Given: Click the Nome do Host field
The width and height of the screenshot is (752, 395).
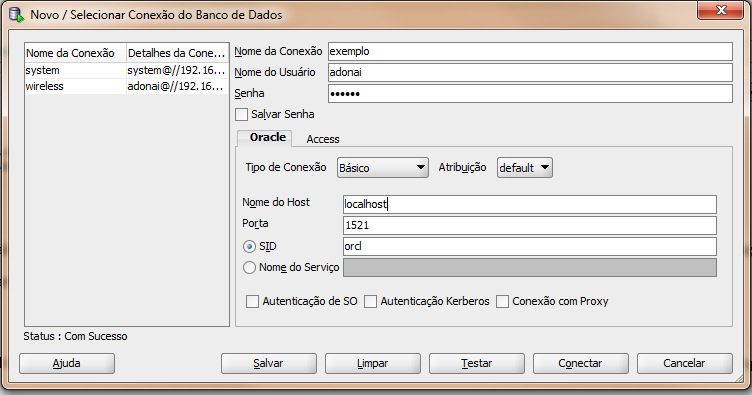Looking at the screenshot, I should 530,204.
